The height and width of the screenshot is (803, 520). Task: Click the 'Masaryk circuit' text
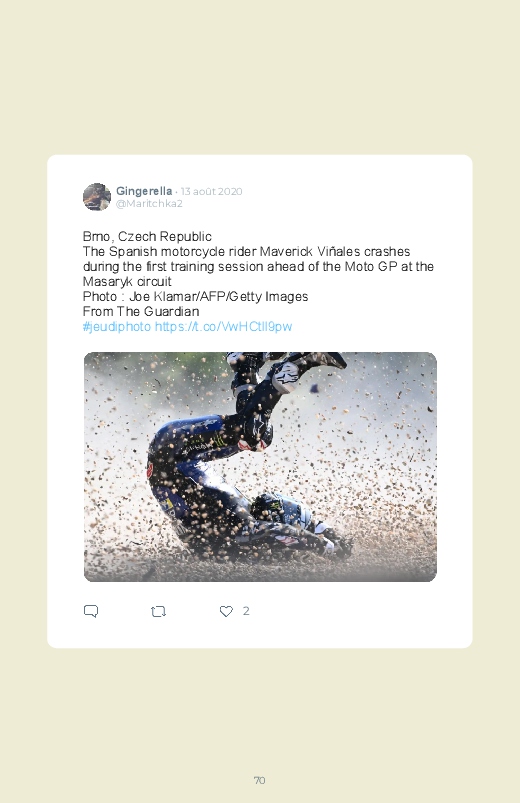coord(127,282)
